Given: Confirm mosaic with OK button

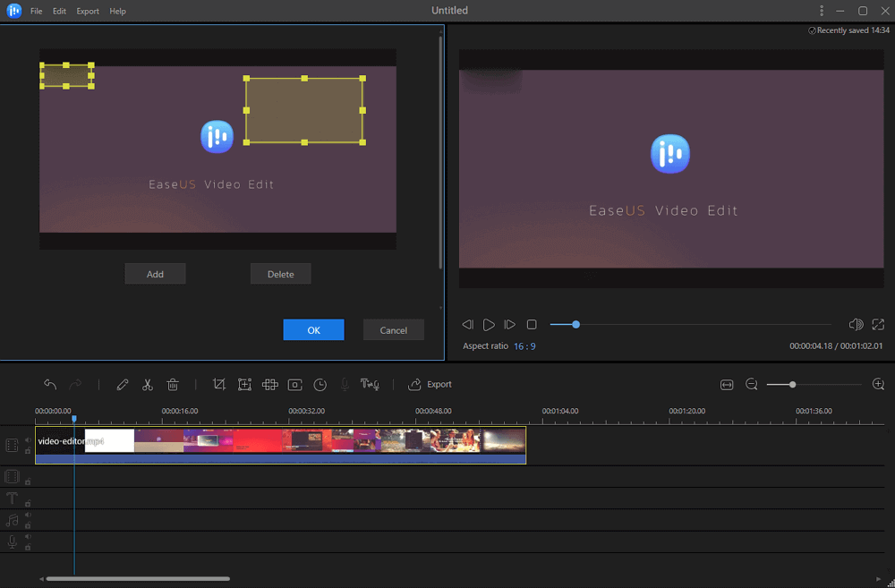Looking at the screenshot, I should click(314, 330).
